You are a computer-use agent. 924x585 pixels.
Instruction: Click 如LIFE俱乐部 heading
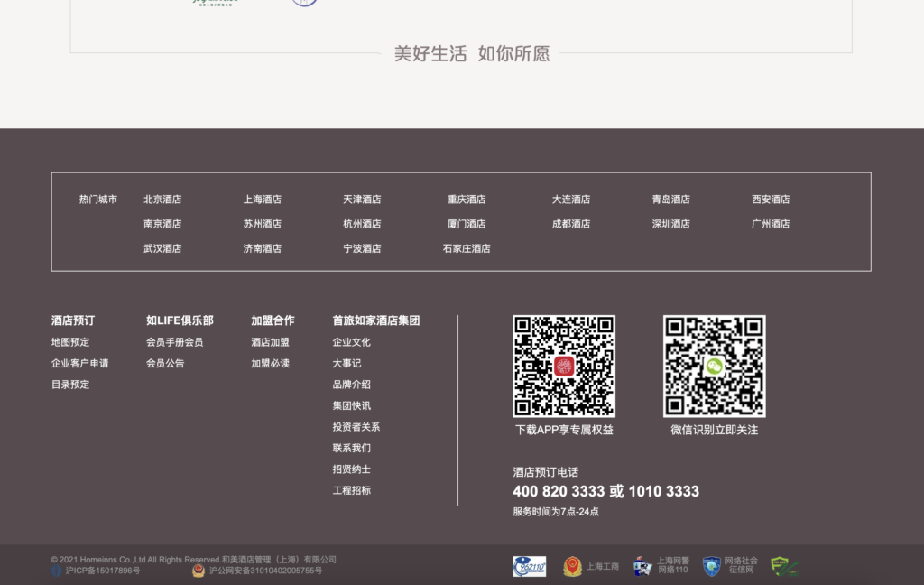point(180,320)
